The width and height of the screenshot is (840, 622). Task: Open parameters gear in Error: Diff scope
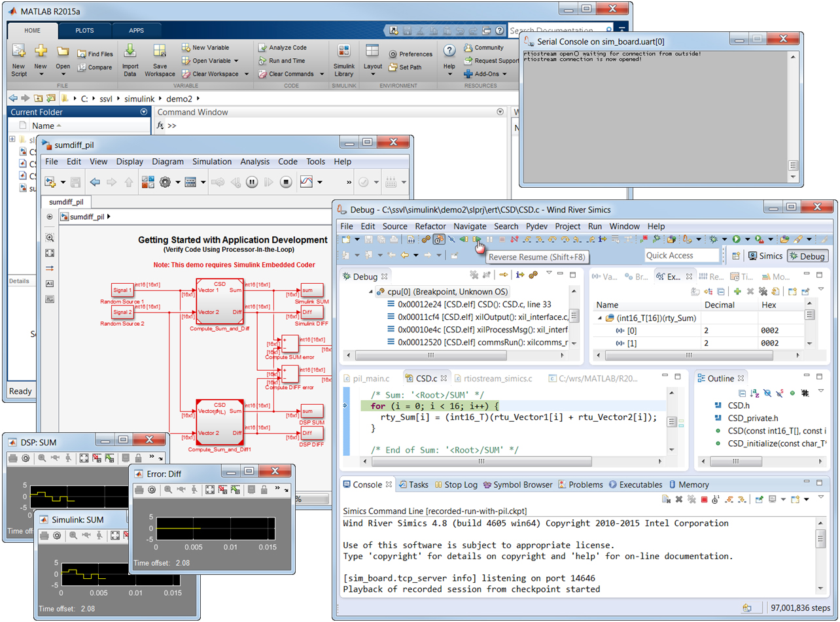coord(152,489)
